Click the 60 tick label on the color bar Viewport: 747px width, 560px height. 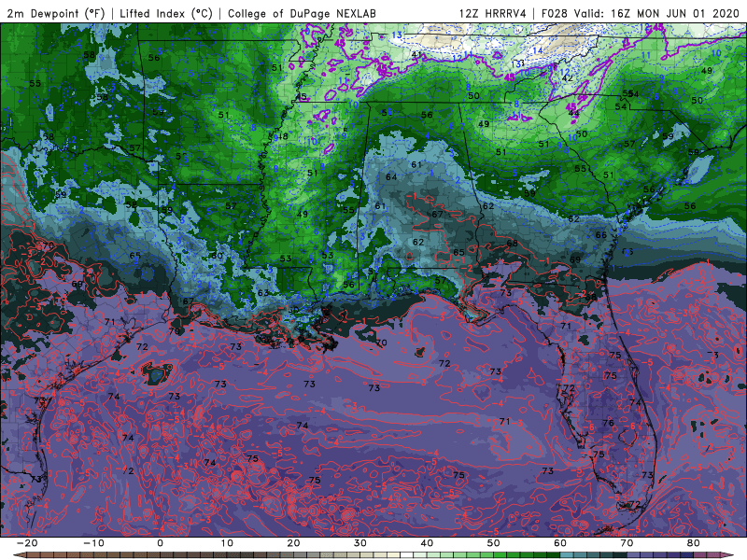click(560, 543)
